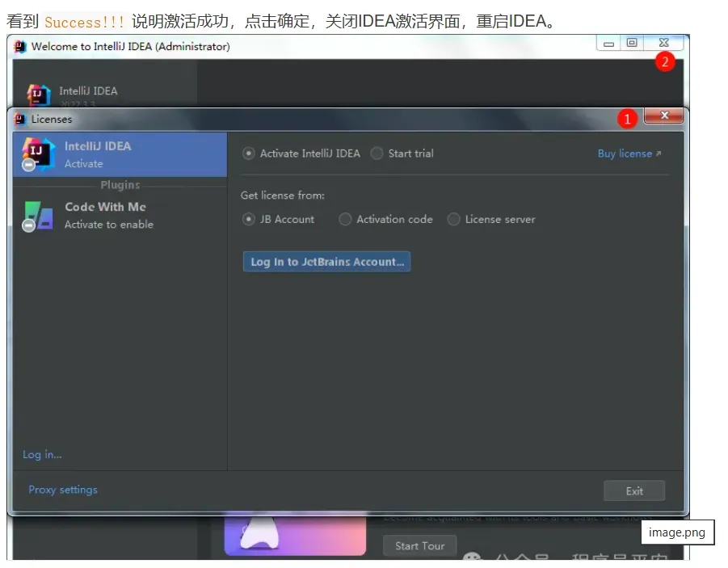Click the image.png tooltip label

pos(677,532)
